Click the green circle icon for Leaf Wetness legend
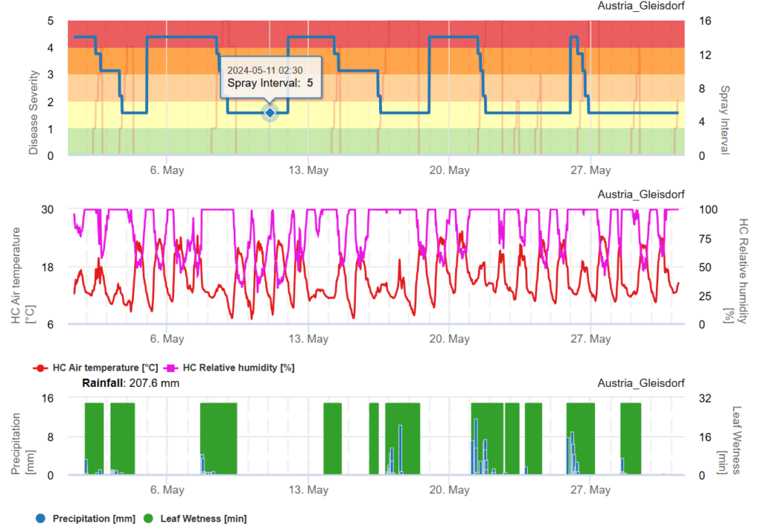Screen dimensions: 758x532 pos(147,518)
